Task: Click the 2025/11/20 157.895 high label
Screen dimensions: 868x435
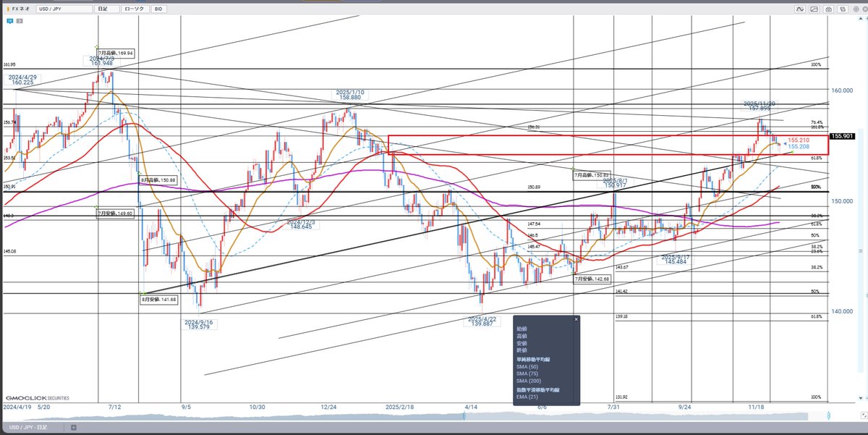Action: pos(760,106)
